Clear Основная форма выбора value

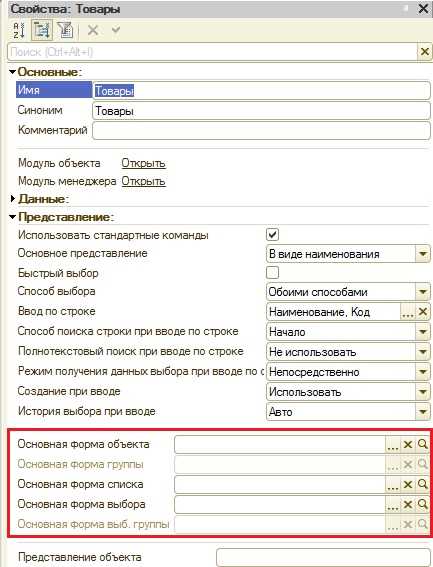[x=408, y=504]
